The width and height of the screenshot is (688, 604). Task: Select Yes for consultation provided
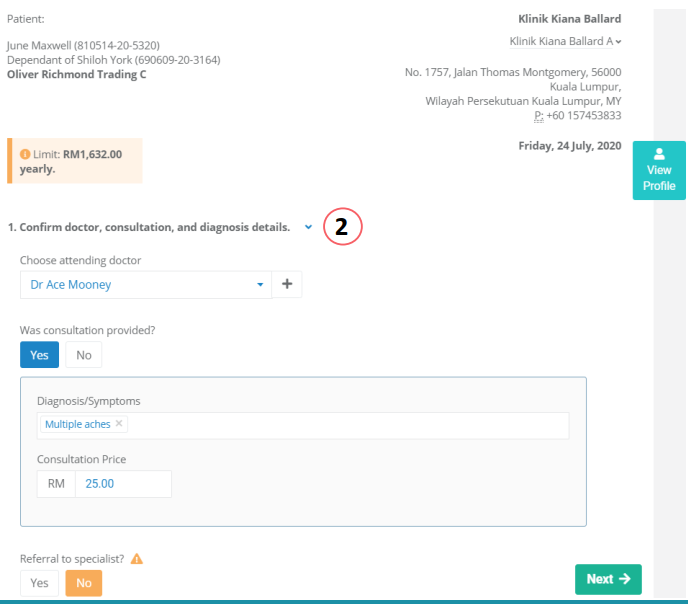coord(39,355)
